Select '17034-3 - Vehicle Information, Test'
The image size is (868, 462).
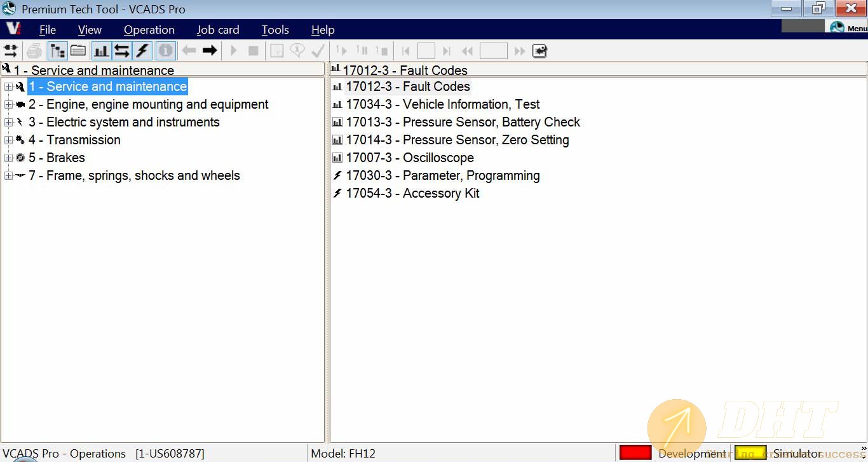[x=443, y=104]
